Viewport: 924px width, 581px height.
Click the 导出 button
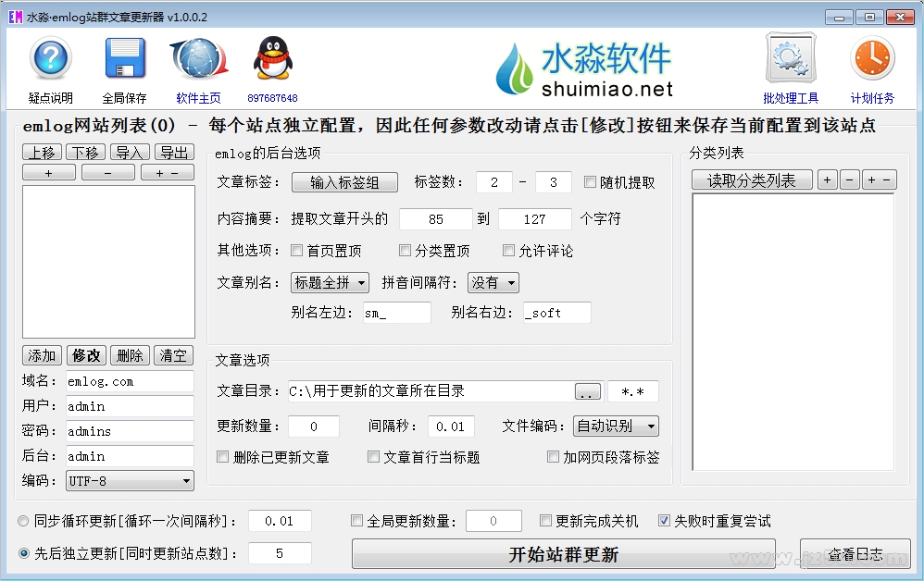coord(174,153)
